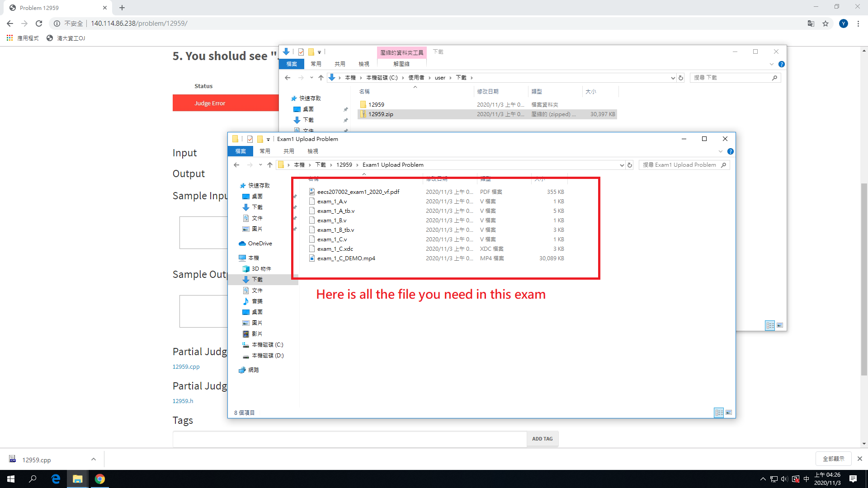The height and width of the screenshot is (488, 868).
Task: Expand the Exam1 address bar history dropdown
Action: 622,165
